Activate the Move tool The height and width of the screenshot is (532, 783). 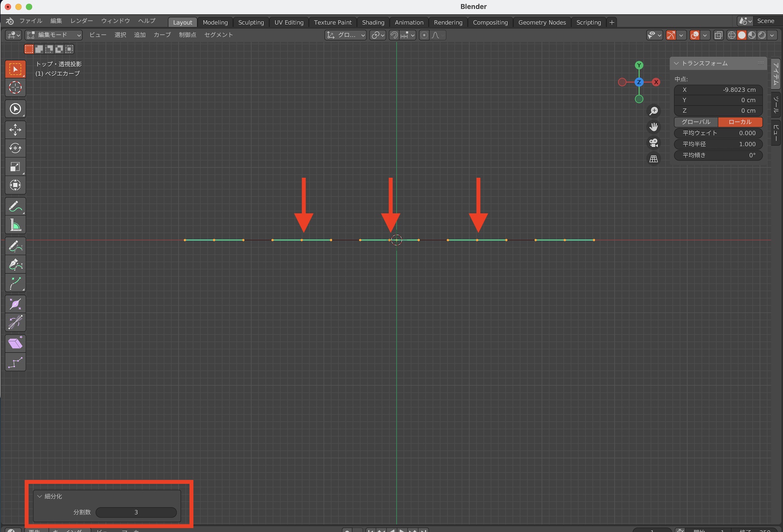(x=15, y=130)
